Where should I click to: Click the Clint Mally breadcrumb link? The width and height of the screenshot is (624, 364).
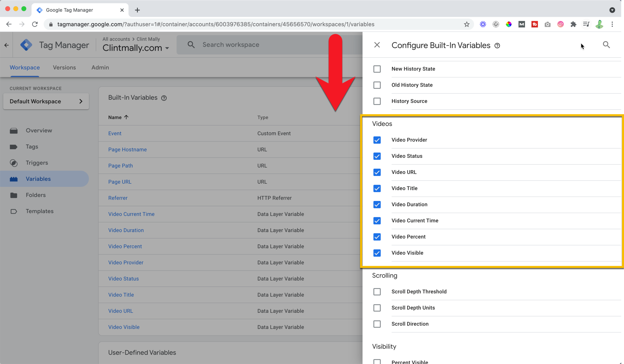148,39
